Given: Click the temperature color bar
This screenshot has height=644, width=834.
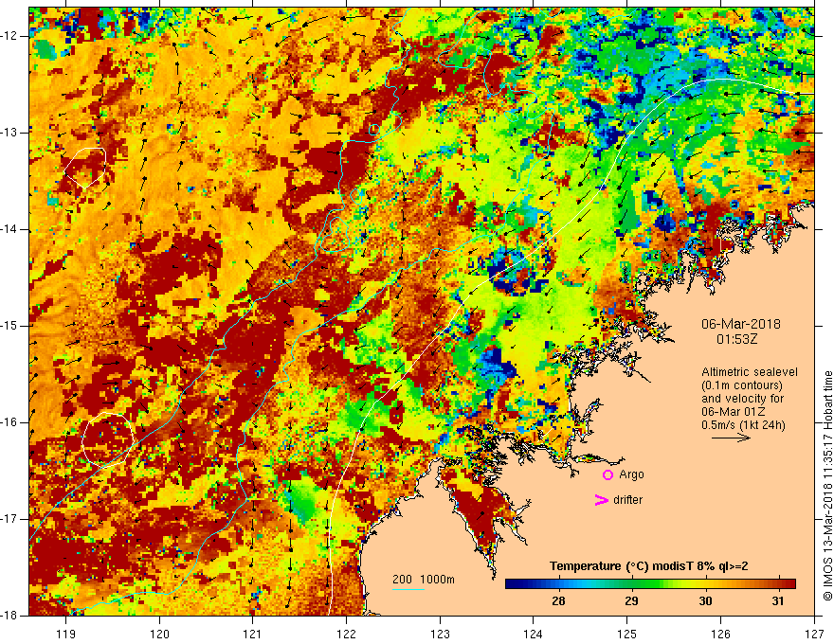Looking at the screenshot, I should click(650, 583).
